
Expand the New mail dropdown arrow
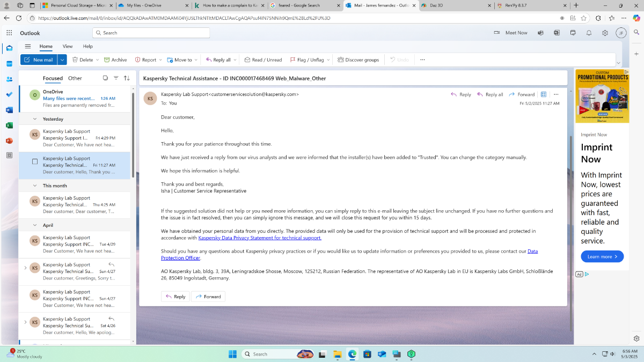tap(62, 60)
